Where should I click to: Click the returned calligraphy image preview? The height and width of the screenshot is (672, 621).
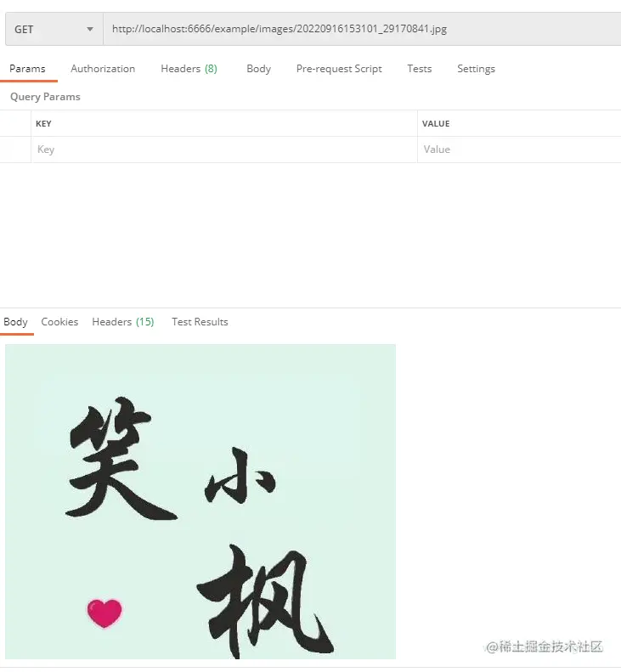(x=200, y=501)
